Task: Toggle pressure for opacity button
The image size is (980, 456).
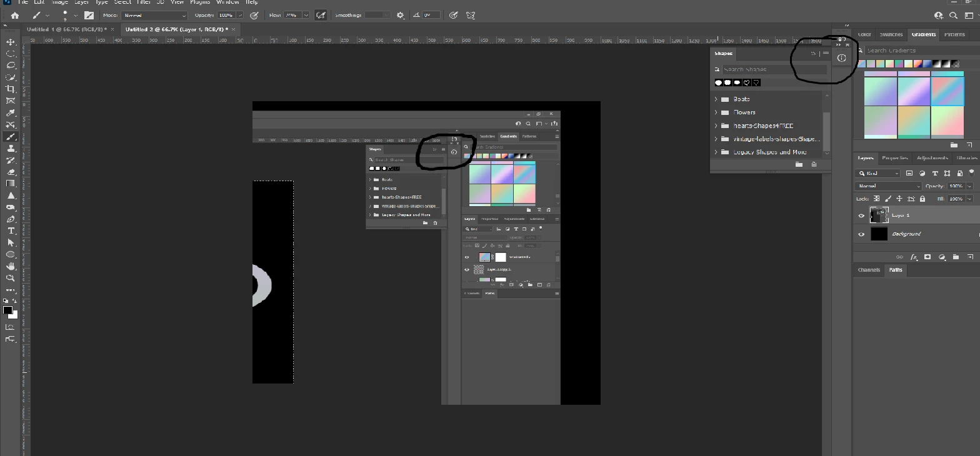Action: [x=254, y=16]
